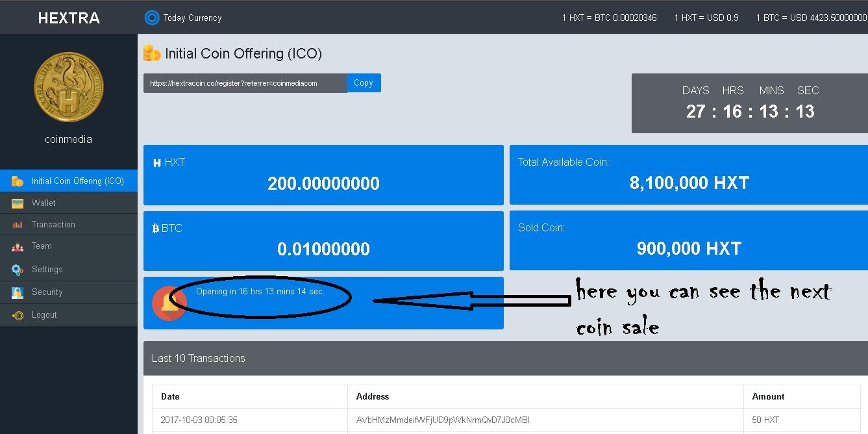Image resolution: width=868 pixels, height=434 pixels.
Task: Click the Logout key icon
Action: (x=18, y=315)
